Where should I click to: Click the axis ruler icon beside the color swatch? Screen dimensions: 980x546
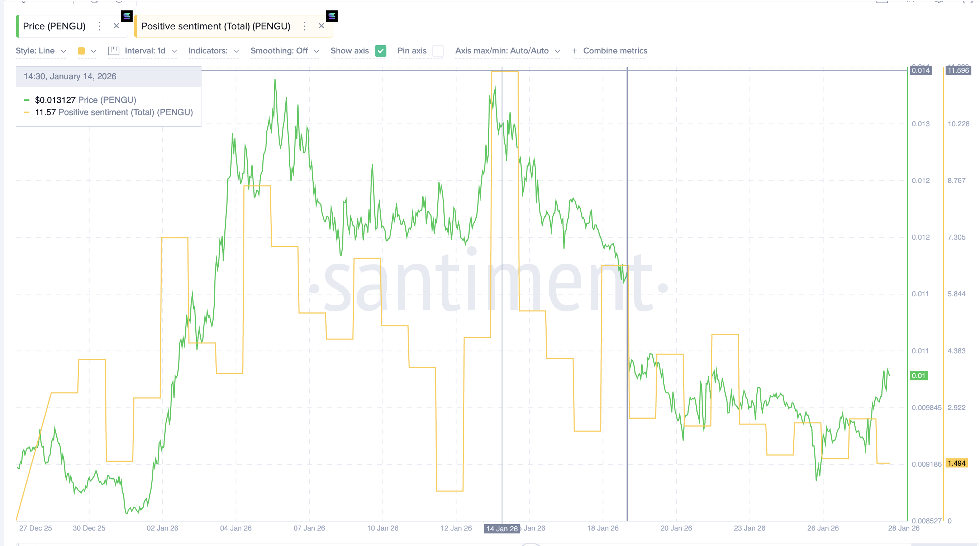click(x=113, y=51)
